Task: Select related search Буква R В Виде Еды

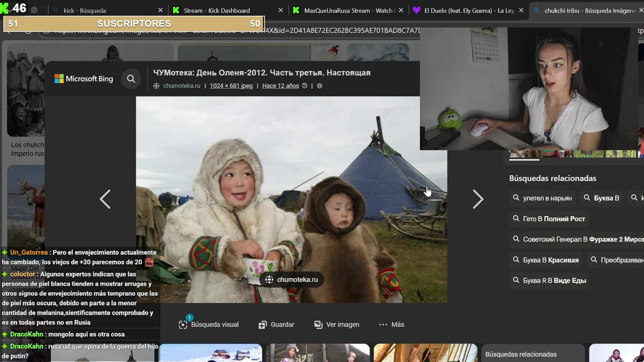Action: coord(549,281)
